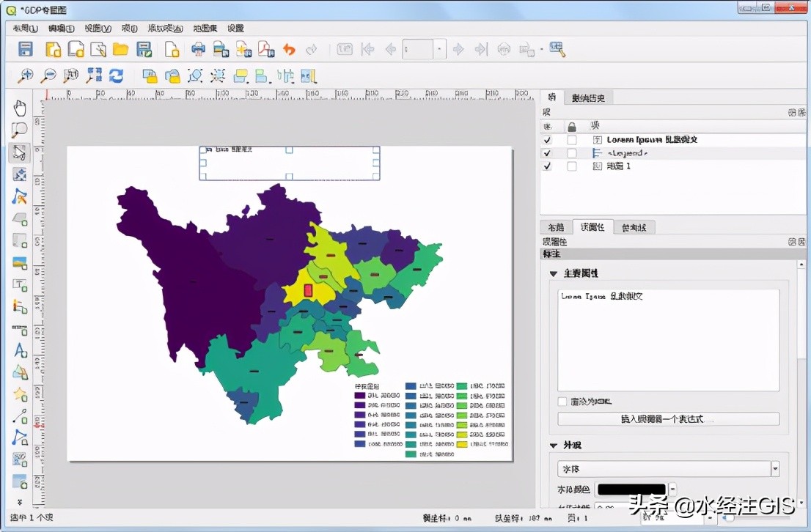811x532 pixels.
Task: Click the 字体 font button
Action: (x=664, y=468)
